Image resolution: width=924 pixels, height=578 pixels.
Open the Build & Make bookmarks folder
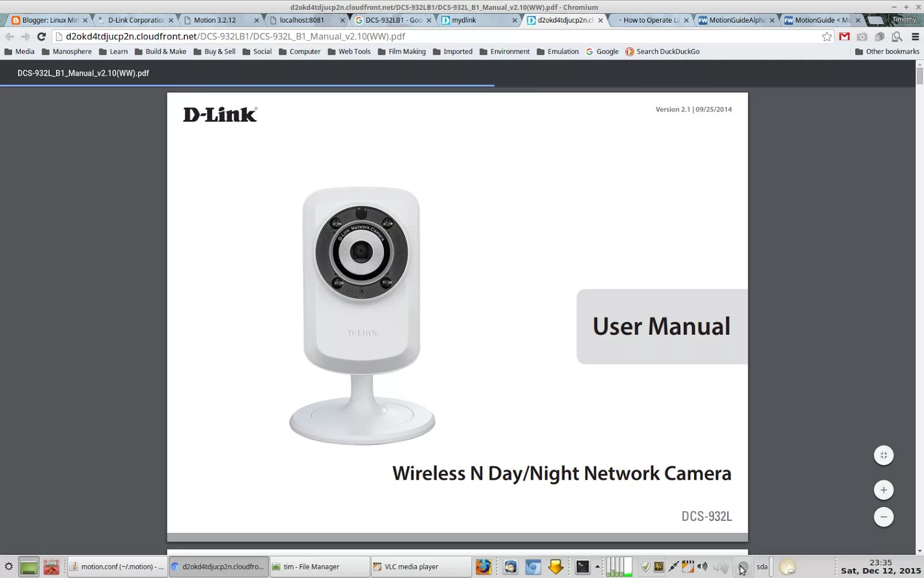161,51
